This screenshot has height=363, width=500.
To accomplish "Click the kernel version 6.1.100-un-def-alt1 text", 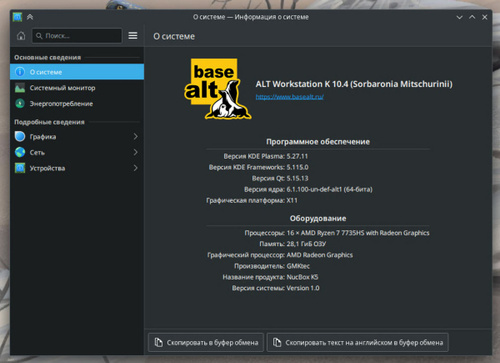I will (329, 189).
